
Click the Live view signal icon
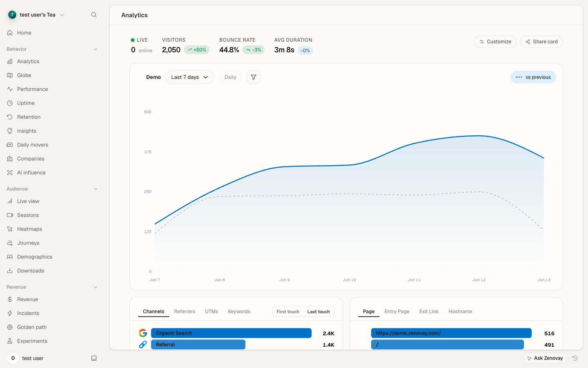coord(10,201)
